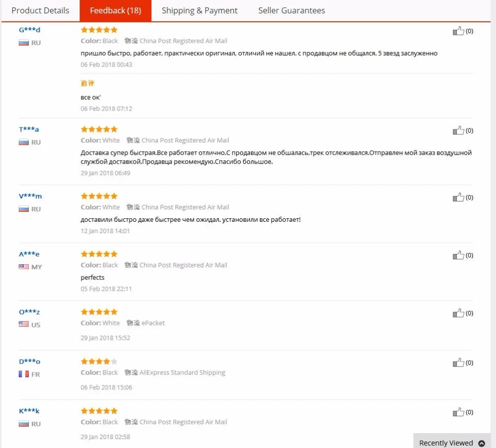Click thumbs-up on V***m's review
This screenshot has width=496, height=448.
(x=458, y=197)
